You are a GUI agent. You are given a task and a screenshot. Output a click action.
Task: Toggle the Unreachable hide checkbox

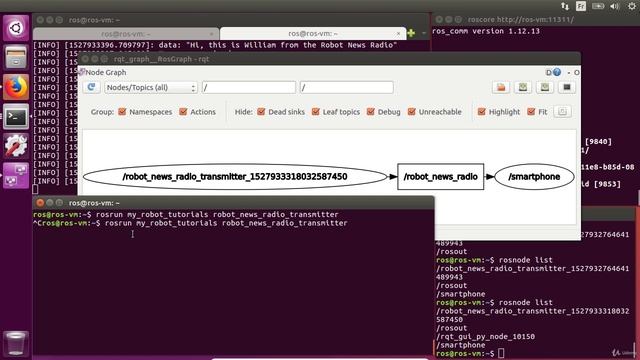(x=412, y=112)
